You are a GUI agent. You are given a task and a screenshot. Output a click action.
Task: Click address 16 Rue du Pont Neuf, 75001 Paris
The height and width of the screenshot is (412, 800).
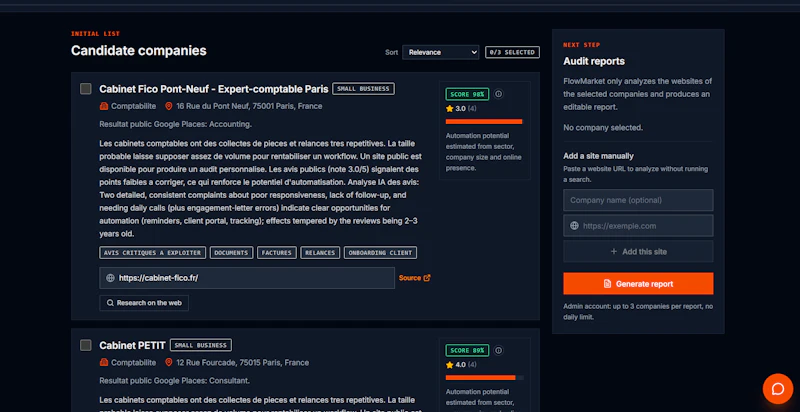tap(249, 106)
